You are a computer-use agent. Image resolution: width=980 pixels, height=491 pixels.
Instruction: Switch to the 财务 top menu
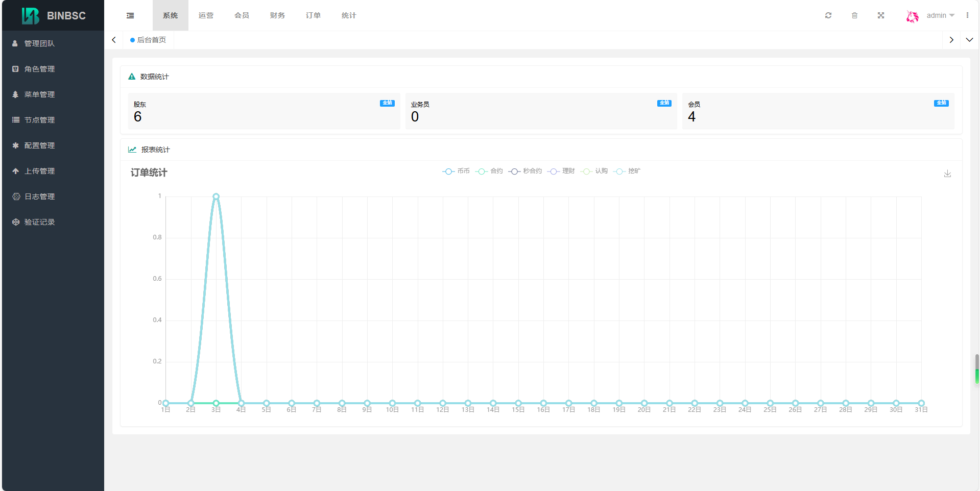coord(277,16)
